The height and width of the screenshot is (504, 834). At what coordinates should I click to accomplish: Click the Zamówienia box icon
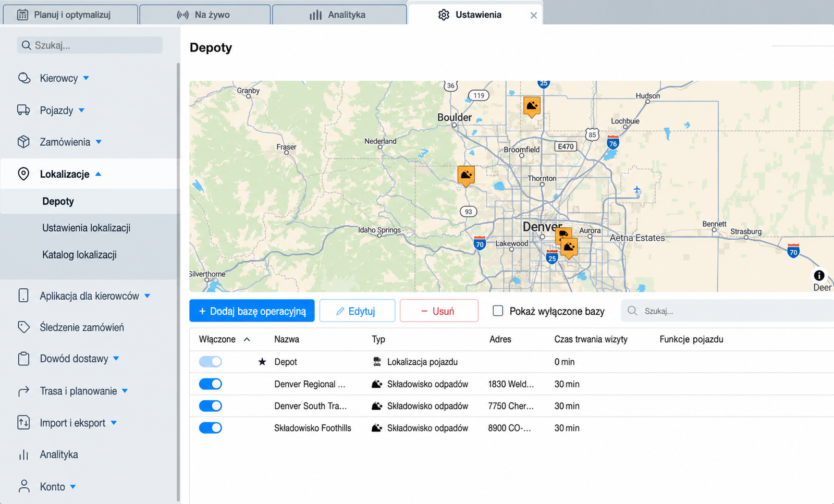click(24, 142)
